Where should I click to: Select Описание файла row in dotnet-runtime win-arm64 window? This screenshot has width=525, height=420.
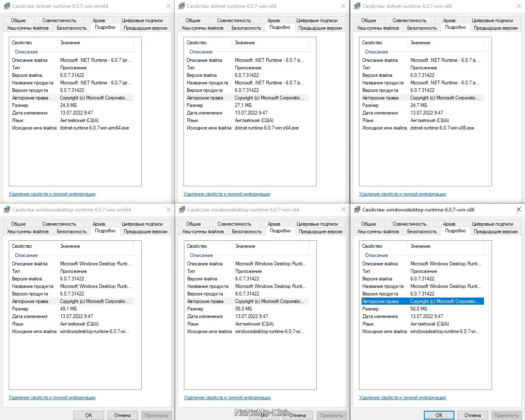pyautogui.click(x=72, y=60)
